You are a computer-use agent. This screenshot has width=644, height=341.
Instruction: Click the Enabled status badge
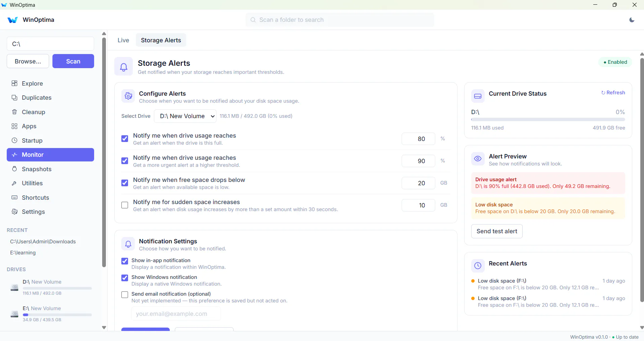(x=615, y=62)
